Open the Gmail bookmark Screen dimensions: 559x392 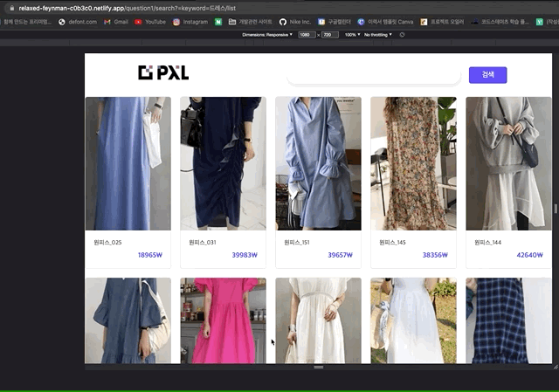click(115, 21)
